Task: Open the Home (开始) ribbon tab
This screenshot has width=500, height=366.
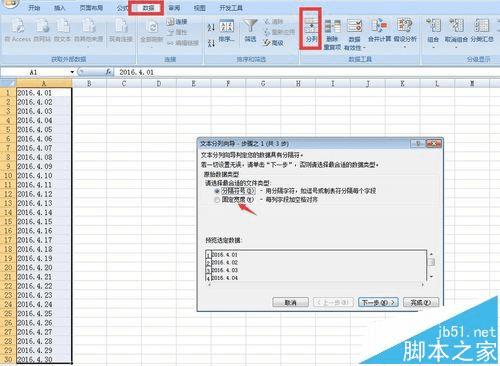Action: coord(34,8)
